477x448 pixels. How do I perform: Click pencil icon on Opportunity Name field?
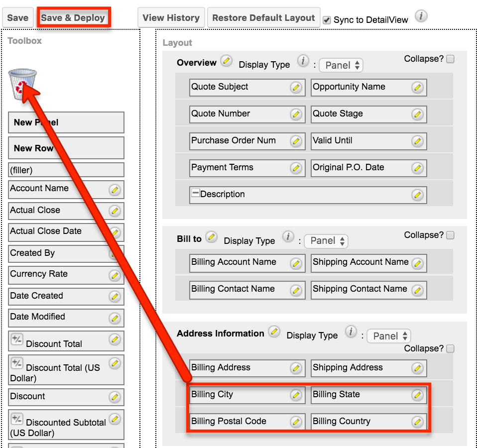tap(417, 88)
